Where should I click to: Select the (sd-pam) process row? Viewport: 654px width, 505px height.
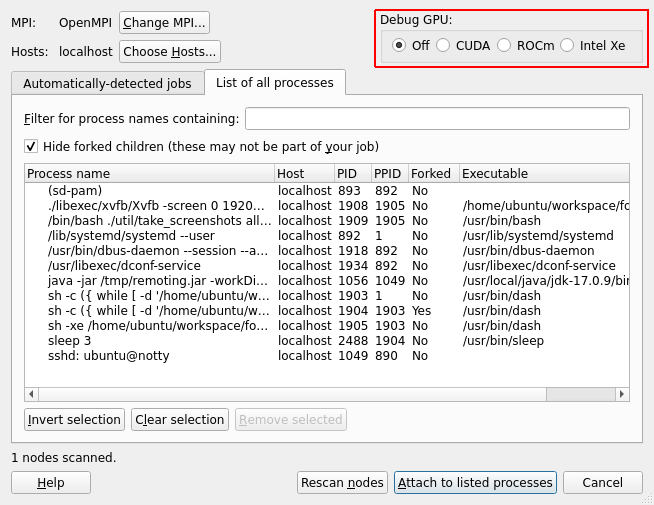pos(327,191)
